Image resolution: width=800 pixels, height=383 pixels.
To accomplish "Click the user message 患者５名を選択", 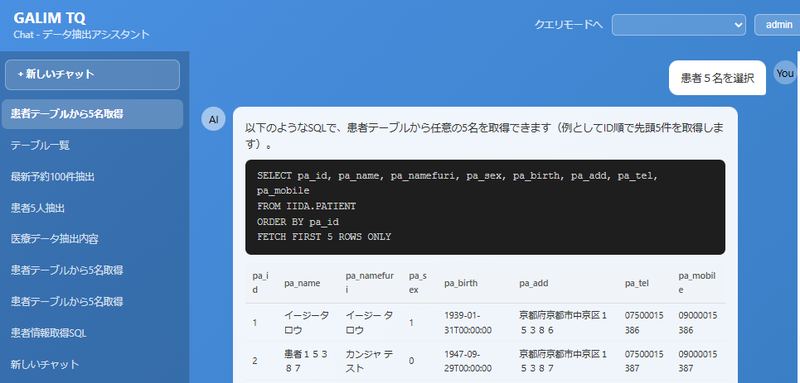I will coord(717,78).
